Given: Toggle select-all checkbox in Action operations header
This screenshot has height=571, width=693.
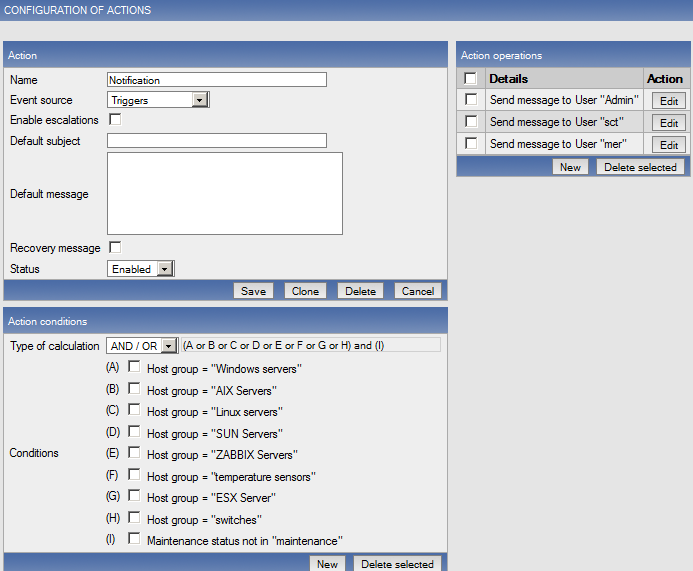Looking at the screenshot, I should tap(471, 78).
